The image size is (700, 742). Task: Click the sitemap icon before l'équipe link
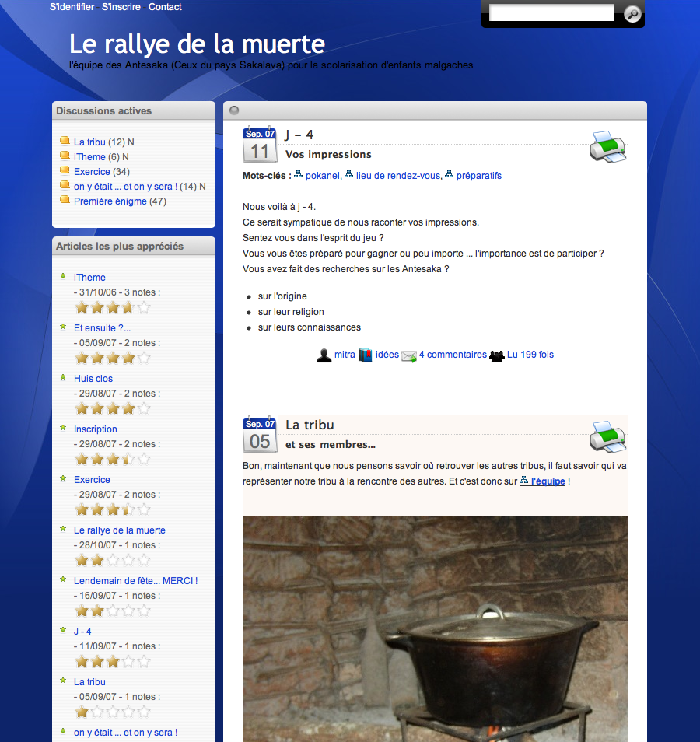(524, 481)
